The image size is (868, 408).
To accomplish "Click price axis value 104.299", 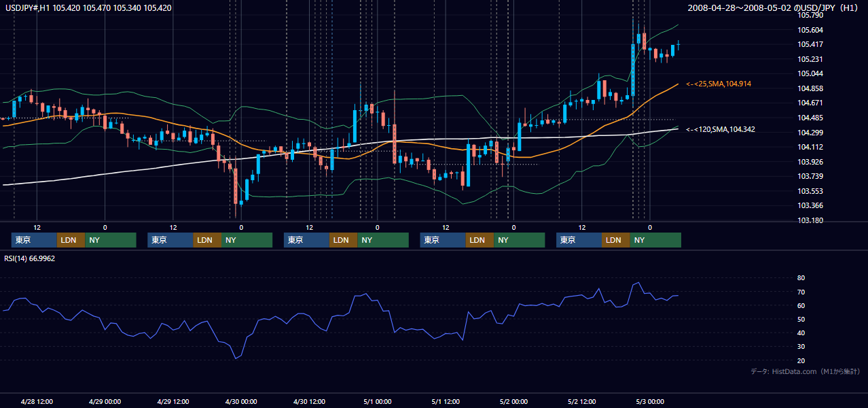I will tap(810, 133).
